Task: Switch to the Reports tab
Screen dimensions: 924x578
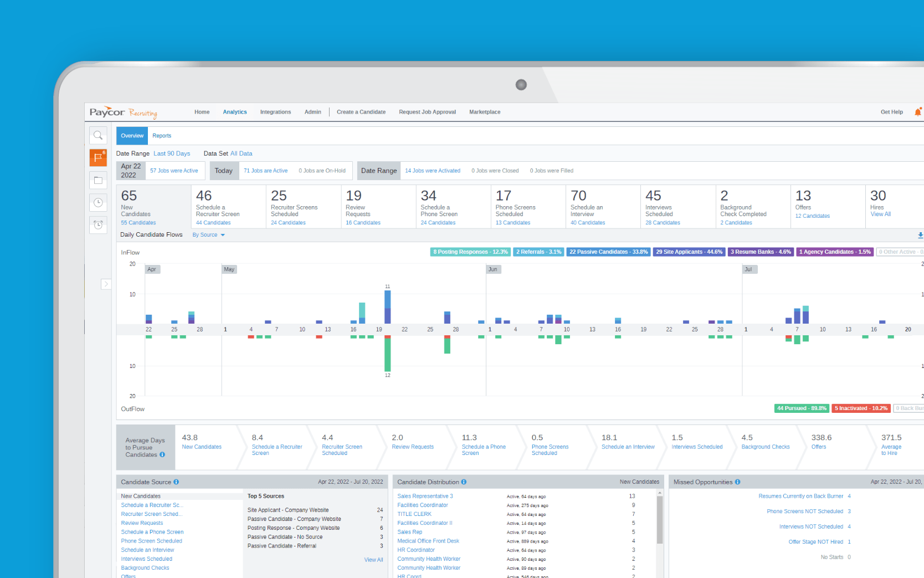Action: (162, 136)
